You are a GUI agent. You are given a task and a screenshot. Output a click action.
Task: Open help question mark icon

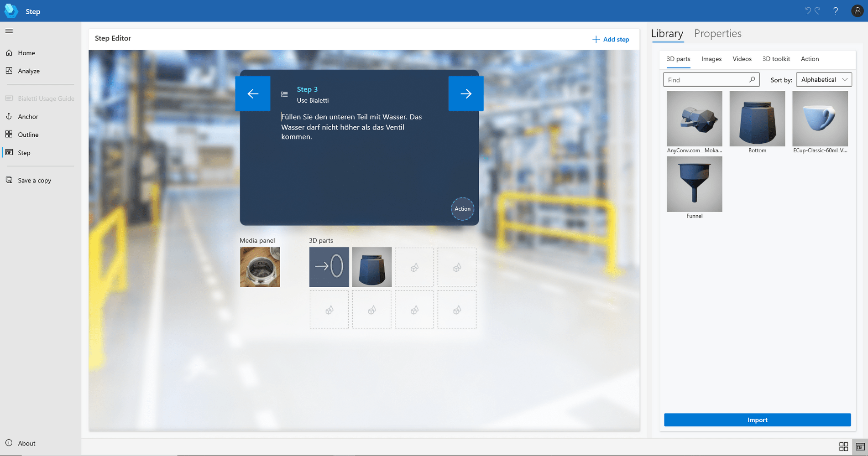(x=836, y=11)
